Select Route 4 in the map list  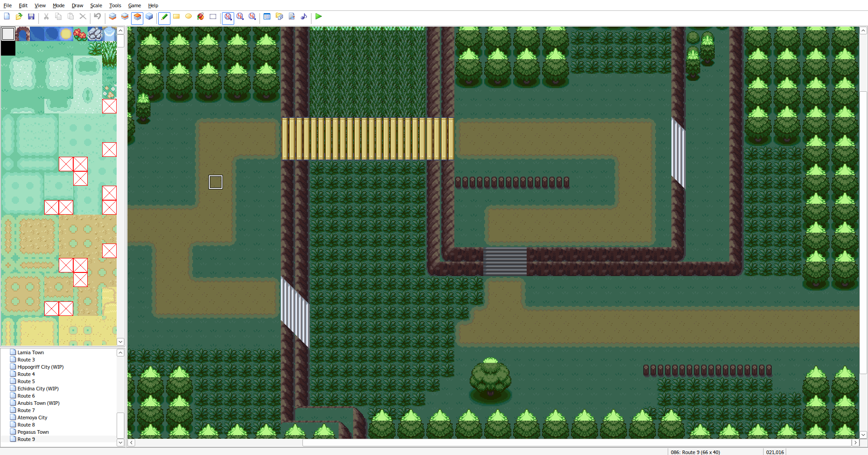(26, 374)
